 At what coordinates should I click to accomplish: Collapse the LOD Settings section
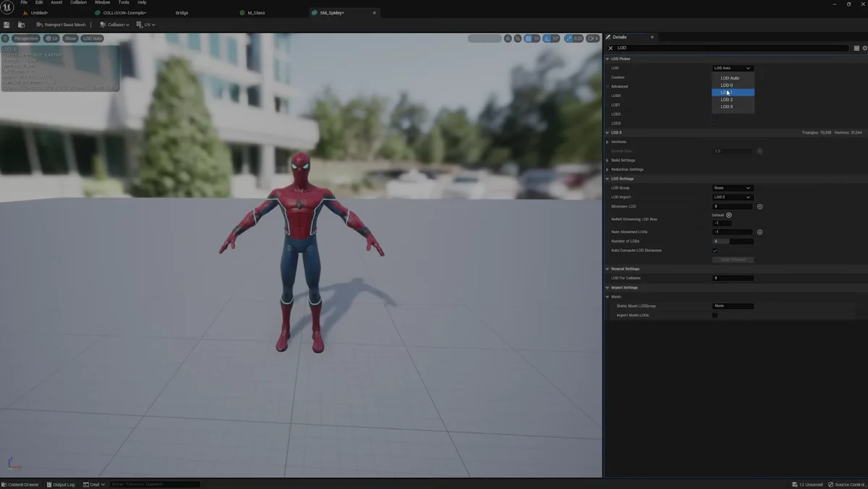(608, 179)
